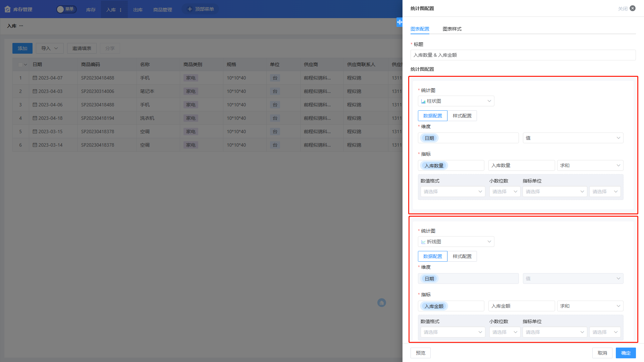
Task: Open 指标单位 first dropdown in first chart
Action: pyautogui.click(x=555, y=192)
